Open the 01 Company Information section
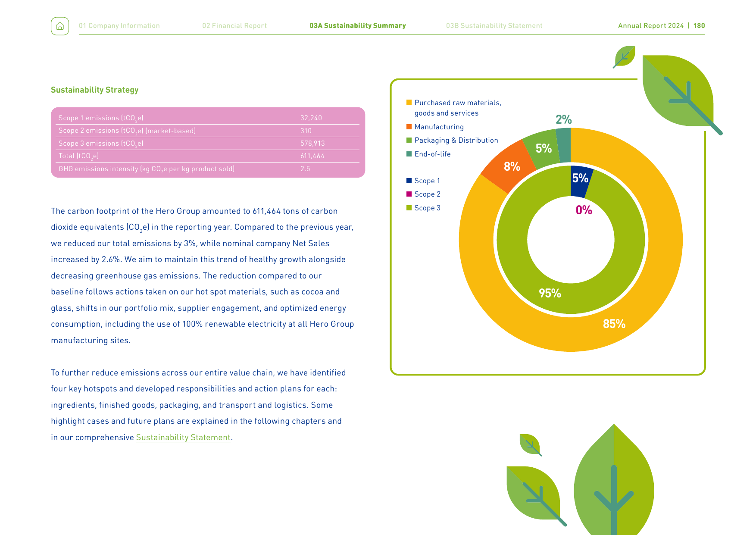 pyautogui.click(x=119, y=26)
